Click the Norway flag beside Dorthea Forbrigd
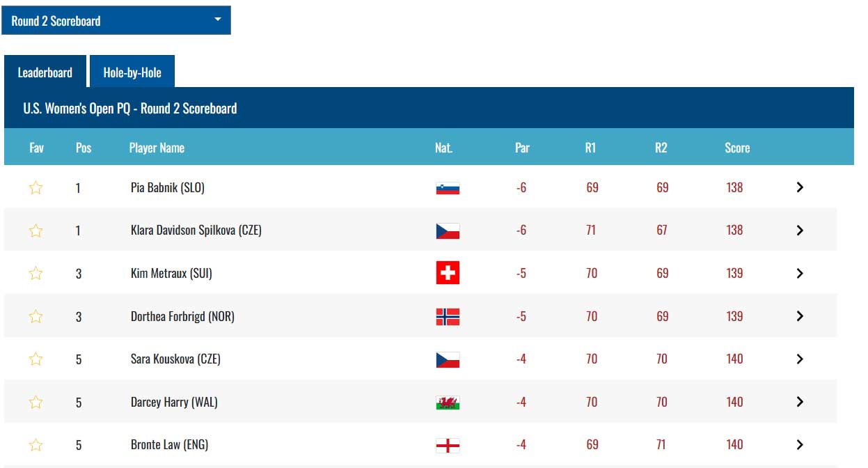This screenshot has width=868, height=468. [448, 317]
